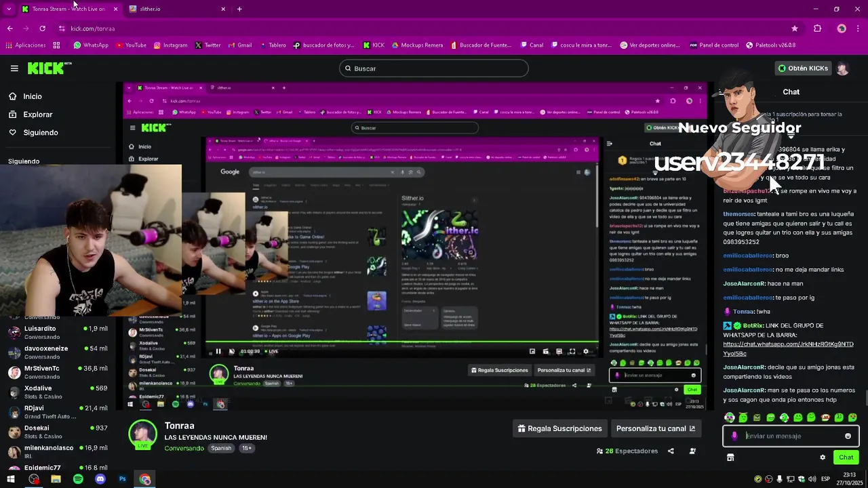Open Spotify from the taskbar
Viewport: 868px width, 488px height.
(78, 479)
